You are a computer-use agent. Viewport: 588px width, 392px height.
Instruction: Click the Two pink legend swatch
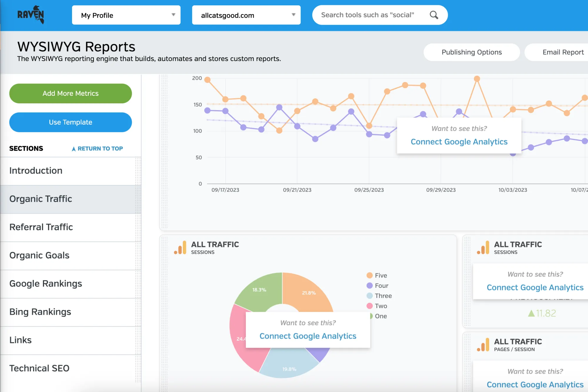click(x=370, y=306)
